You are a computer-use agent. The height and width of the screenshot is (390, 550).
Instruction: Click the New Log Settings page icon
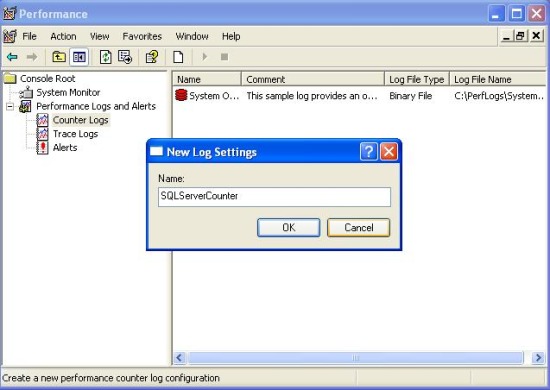click(x=178, y=57)
